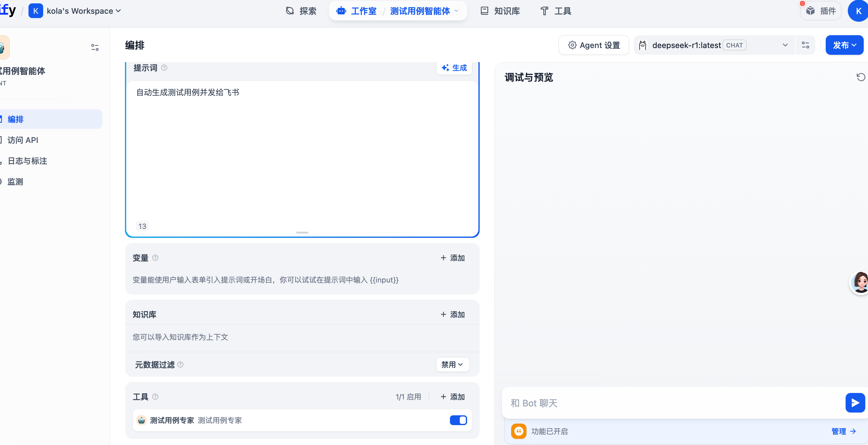868x445 pixels.
Task: Click the Agent settings gear icon
Action: coord(572,45)
